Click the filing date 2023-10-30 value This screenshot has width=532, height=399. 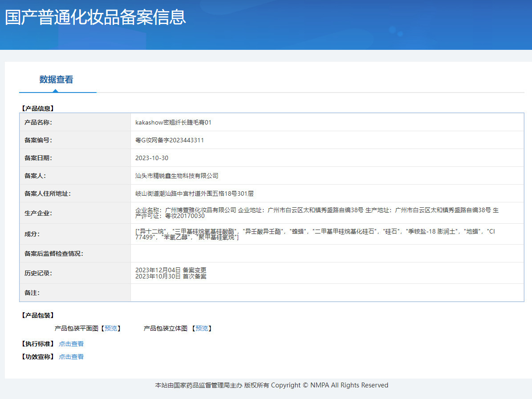(x=152, y=158)
